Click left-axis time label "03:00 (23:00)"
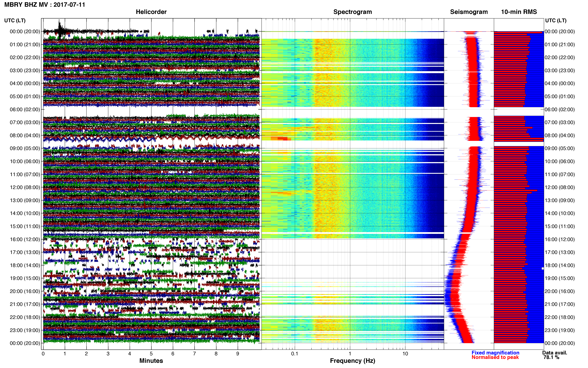This screenshot has height=368, width=588. [x=25, y=71]
